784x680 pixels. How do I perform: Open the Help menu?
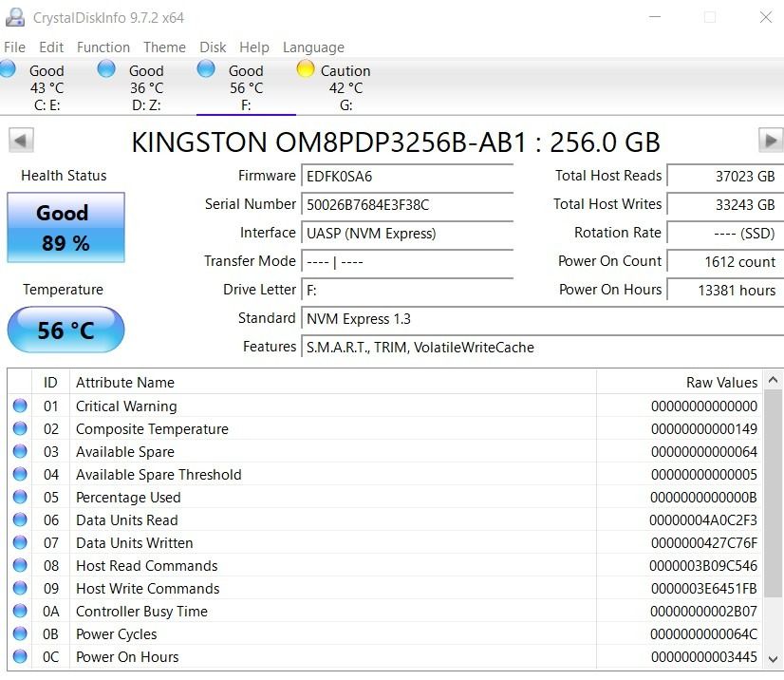[254, 47]
